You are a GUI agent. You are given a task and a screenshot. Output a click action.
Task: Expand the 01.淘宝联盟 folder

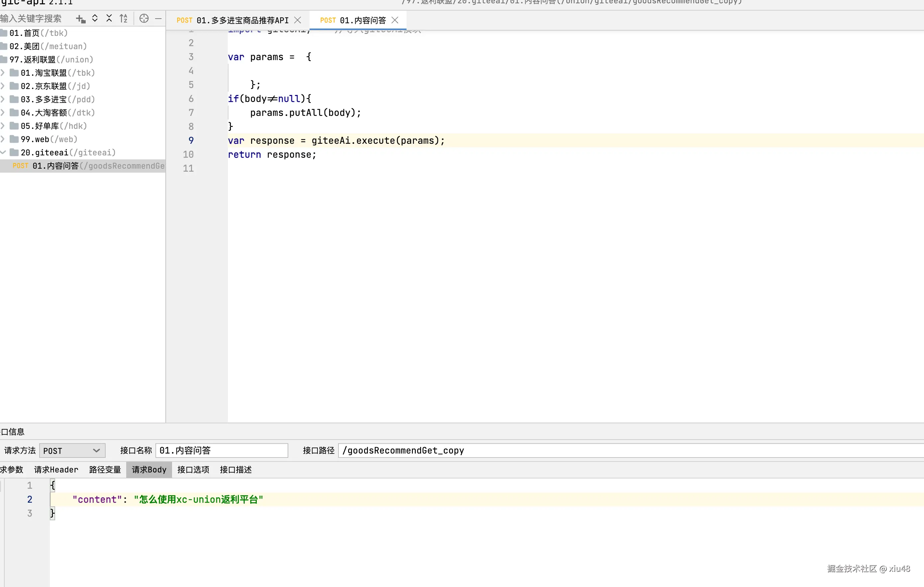pyautogui.click(x=3, y=73)
